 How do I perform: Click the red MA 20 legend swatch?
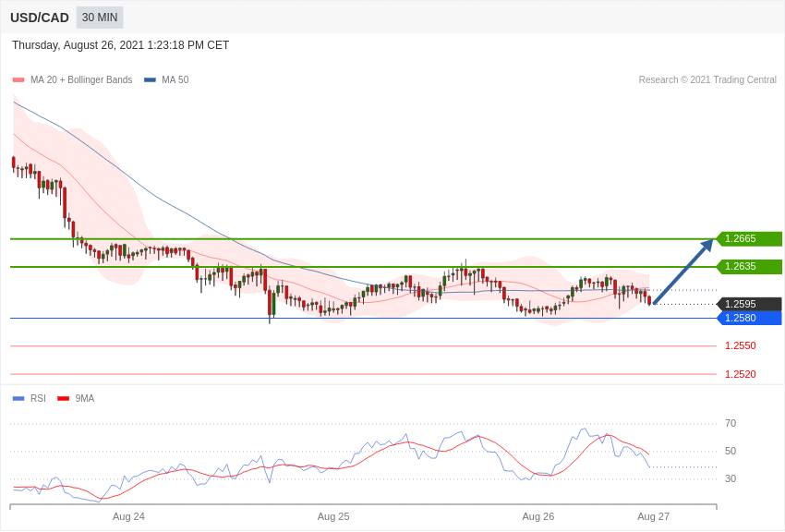coord(18,80)
